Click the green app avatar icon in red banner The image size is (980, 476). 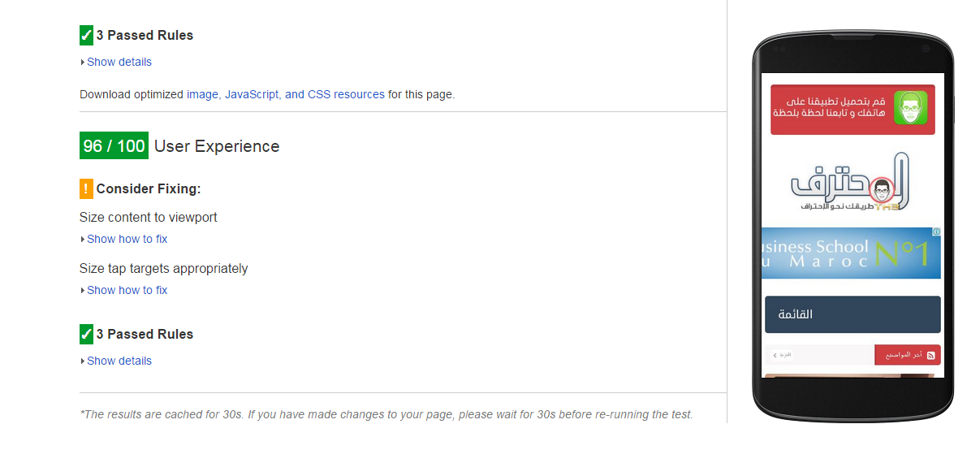click(910, 108)
